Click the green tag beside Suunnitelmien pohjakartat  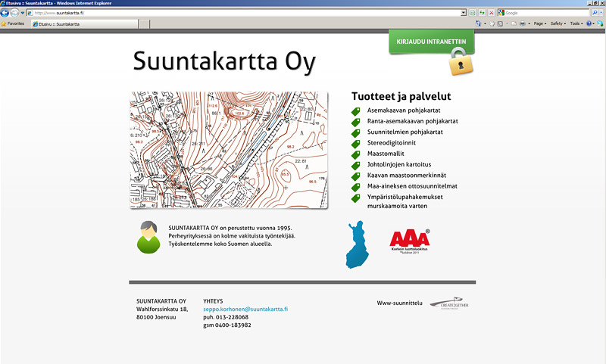(x=356, y=132)
